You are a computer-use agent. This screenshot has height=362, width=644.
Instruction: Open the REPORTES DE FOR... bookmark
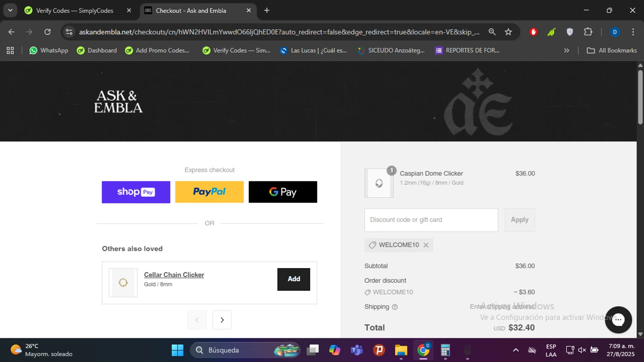pos(468,50)
